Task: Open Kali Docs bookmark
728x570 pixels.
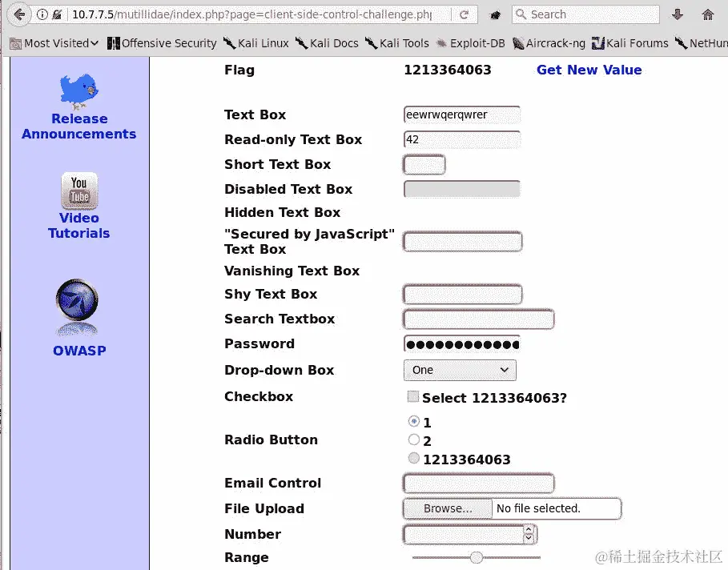Action: [327, 43]
